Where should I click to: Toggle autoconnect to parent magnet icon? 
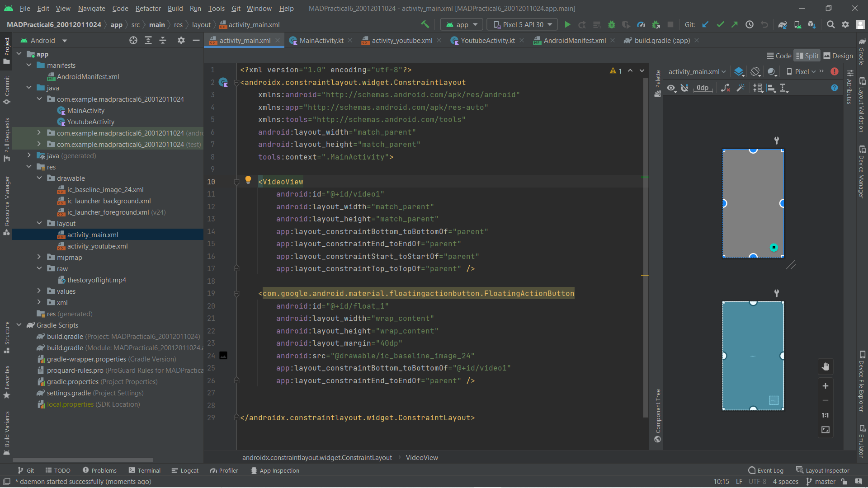coord(685,88)
